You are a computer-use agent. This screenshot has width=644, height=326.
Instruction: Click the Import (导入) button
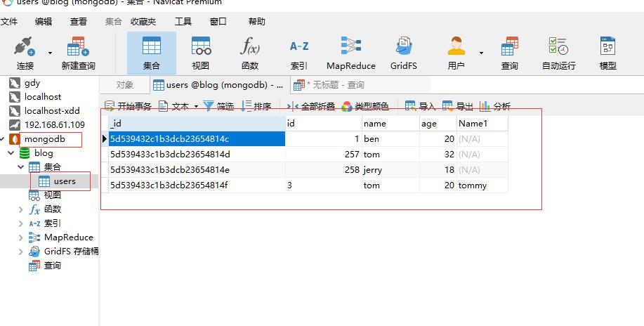pos(420,107)
